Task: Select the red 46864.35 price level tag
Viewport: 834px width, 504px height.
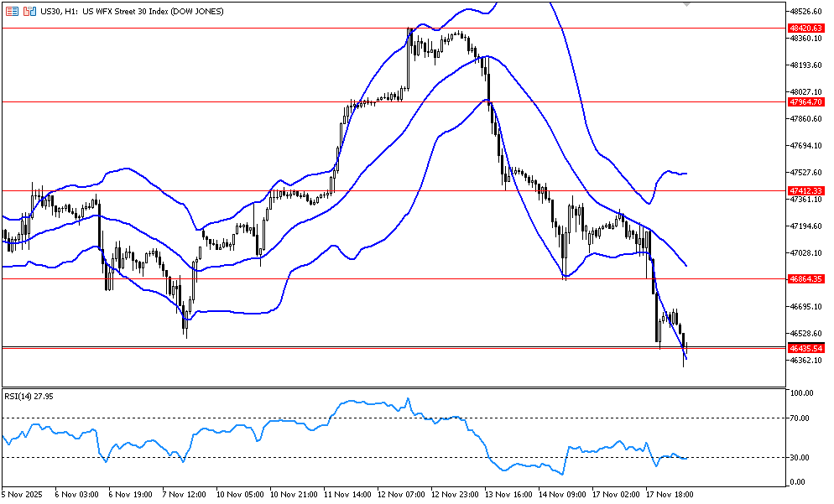Action: [x=805, y=278]
